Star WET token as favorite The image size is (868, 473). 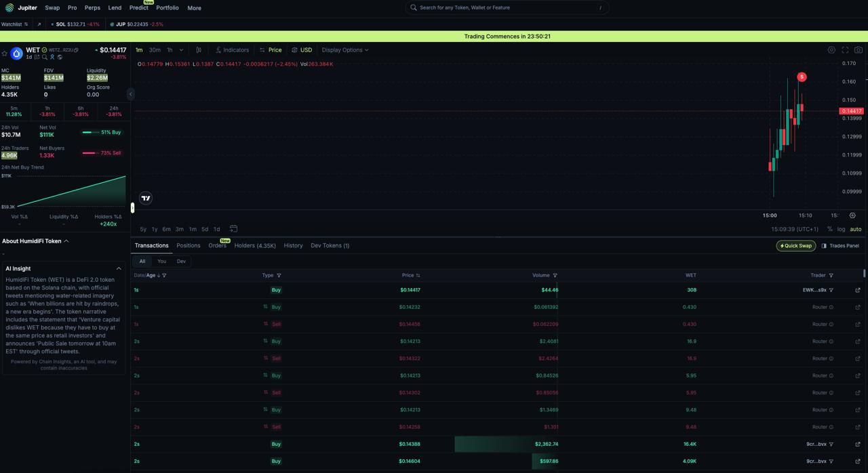click(5, 54)
